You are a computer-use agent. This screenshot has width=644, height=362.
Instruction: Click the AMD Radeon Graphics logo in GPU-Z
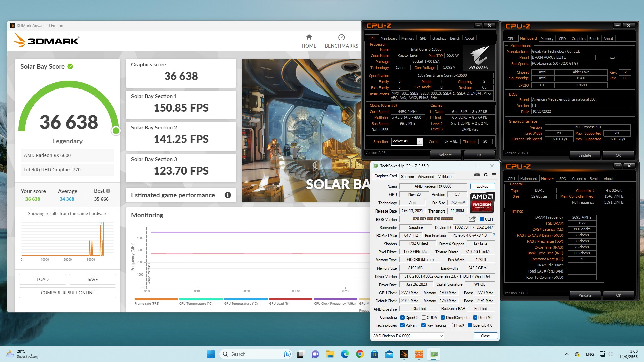[x=482, y=202]
